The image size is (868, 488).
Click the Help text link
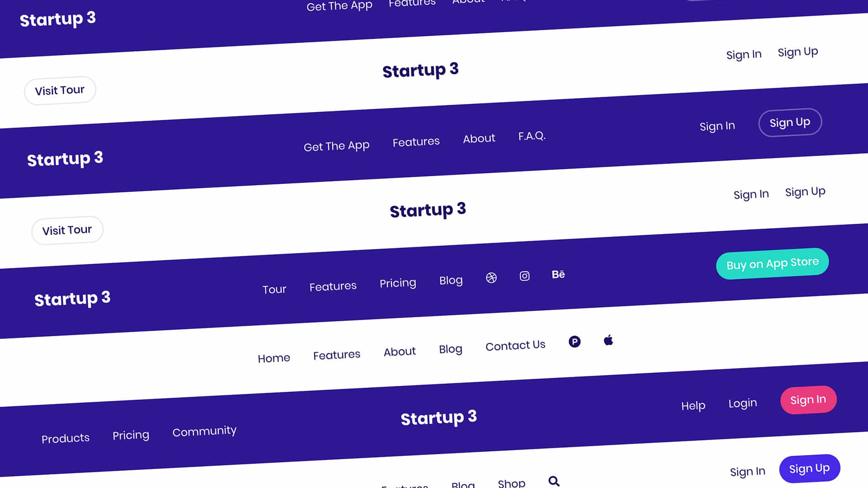(693, 405)
